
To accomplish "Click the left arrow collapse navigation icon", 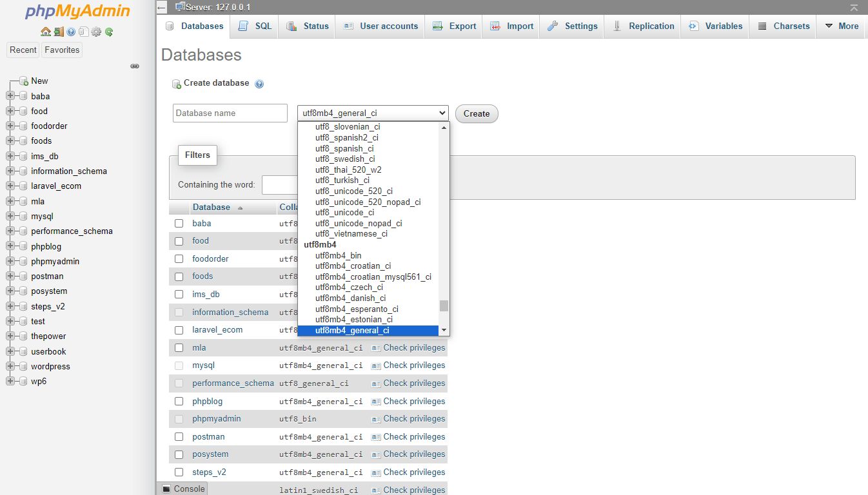I will 161,7.
